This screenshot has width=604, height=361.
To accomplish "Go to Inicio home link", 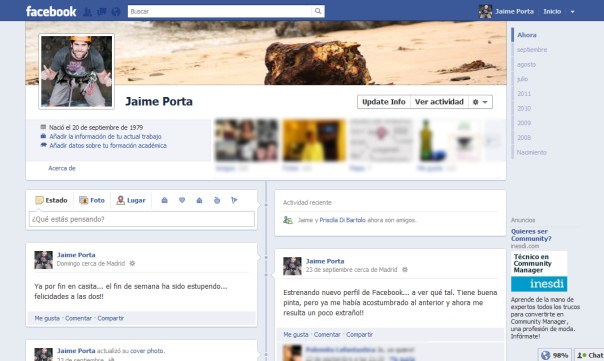I will [552, 12].
